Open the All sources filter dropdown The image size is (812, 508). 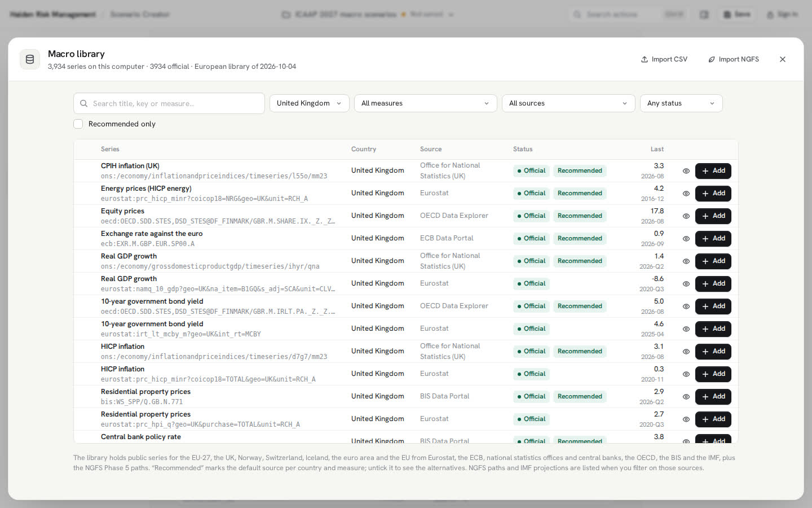tap(568, 103)
